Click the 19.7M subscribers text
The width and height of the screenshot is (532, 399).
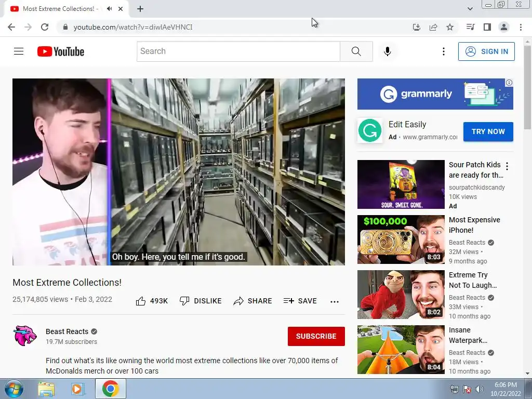tap(71, 342)
